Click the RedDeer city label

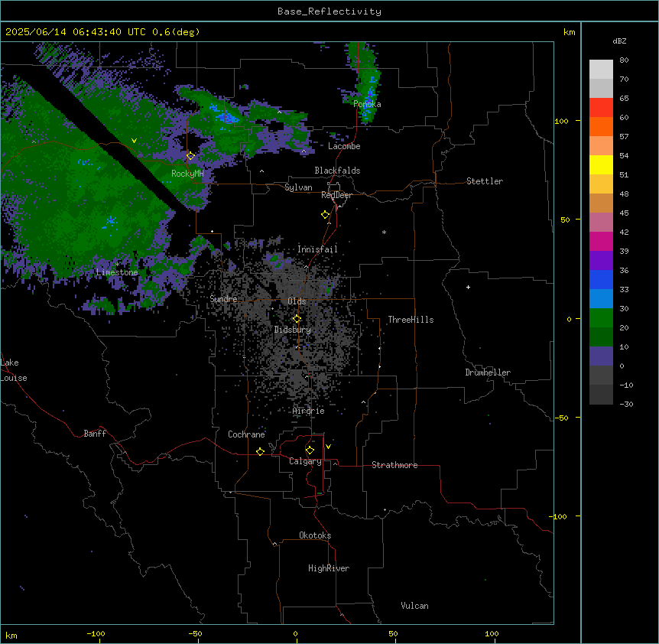tap(336, 195)
